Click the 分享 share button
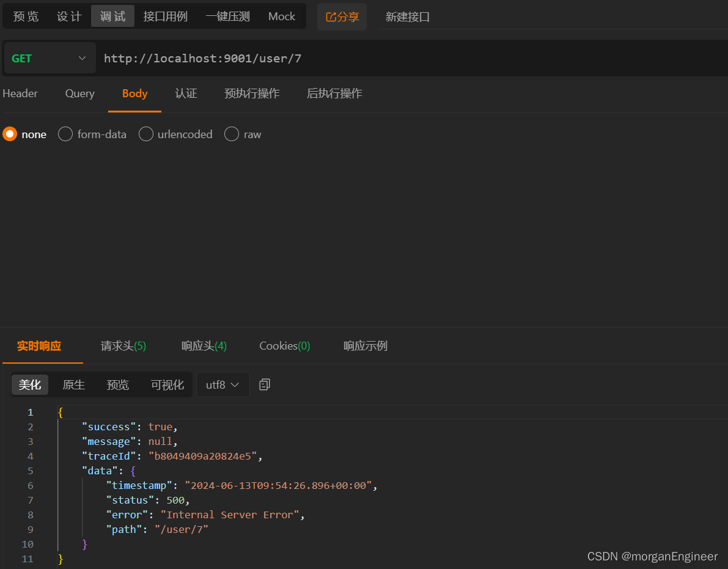728x569 pixels. point(342,17)
